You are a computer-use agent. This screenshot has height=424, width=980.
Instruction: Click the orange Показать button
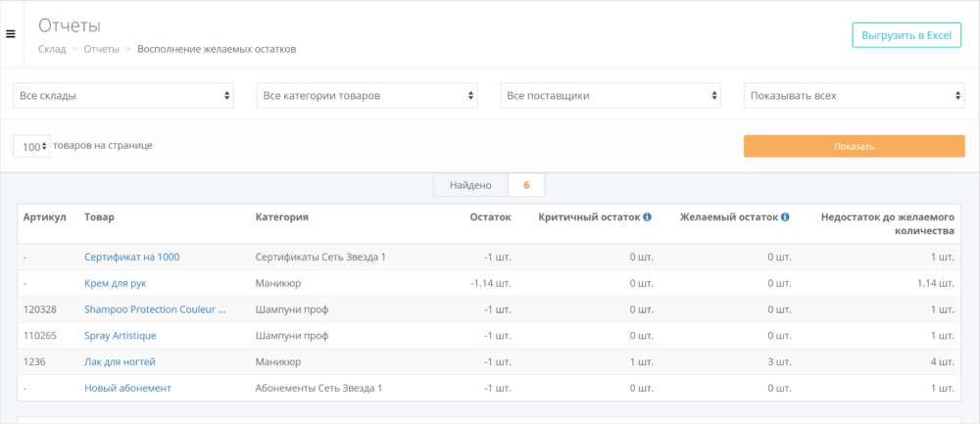pos(854,146)
